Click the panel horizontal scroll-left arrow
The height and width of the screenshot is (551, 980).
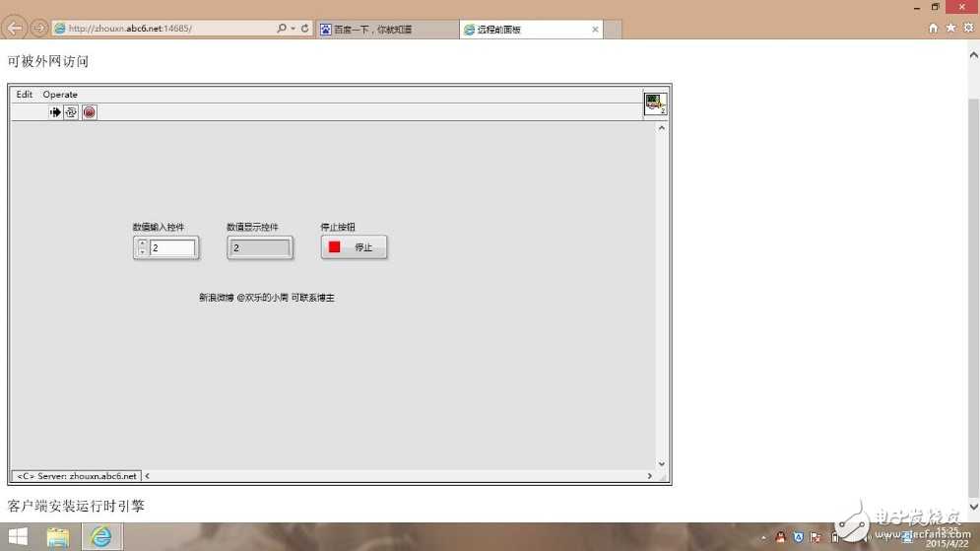pyautogui.click(x=147, y=476)
